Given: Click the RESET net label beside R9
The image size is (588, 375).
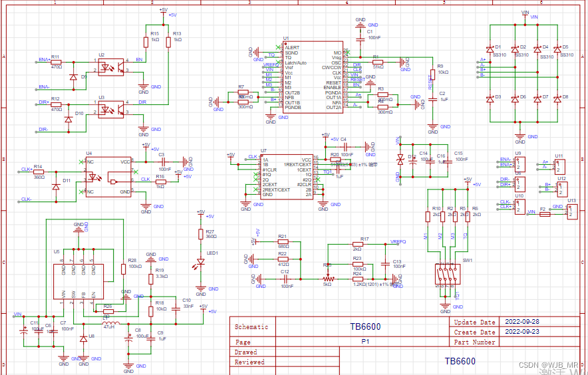Looking at the screenshot, I should point(430,82).
